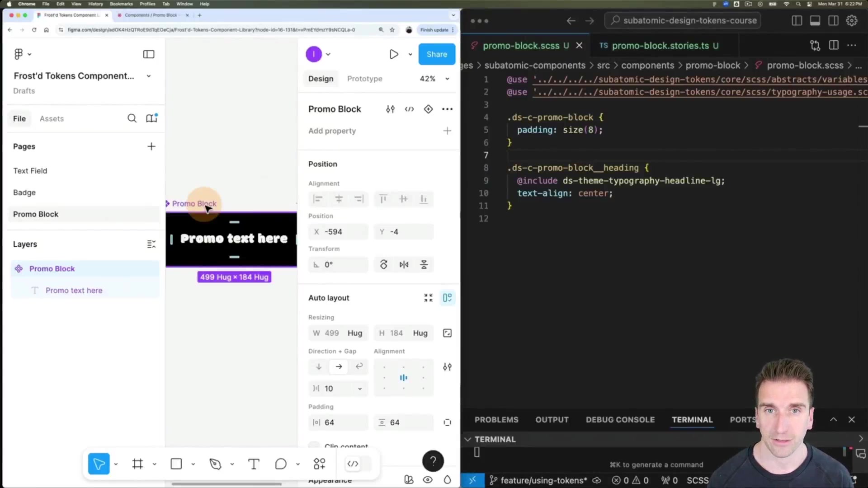
Task: Open the shape tool options chevron
Action: (x=193, y=464)
